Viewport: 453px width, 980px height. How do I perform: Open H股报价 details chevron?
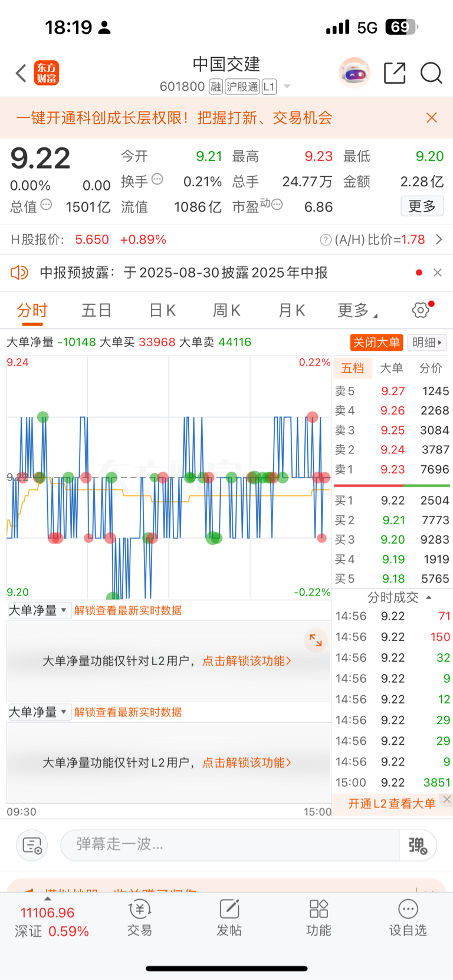coord(439,239)
